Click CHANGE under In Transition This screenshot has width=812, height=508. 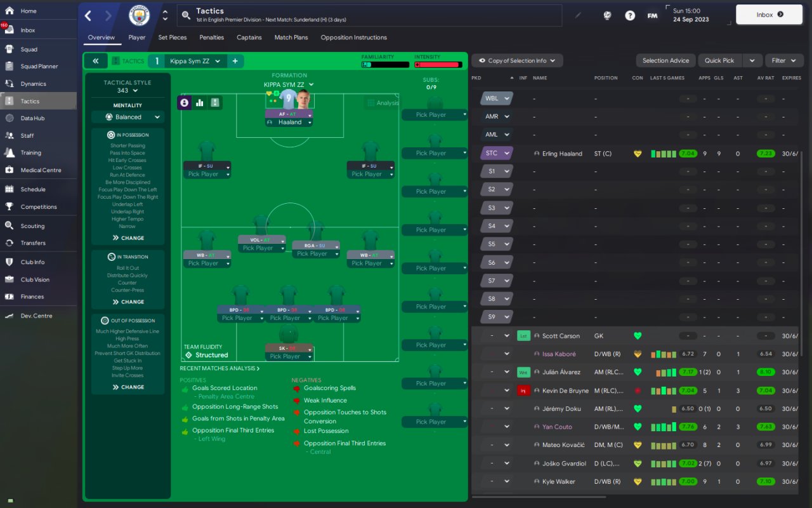pos(128,302)
